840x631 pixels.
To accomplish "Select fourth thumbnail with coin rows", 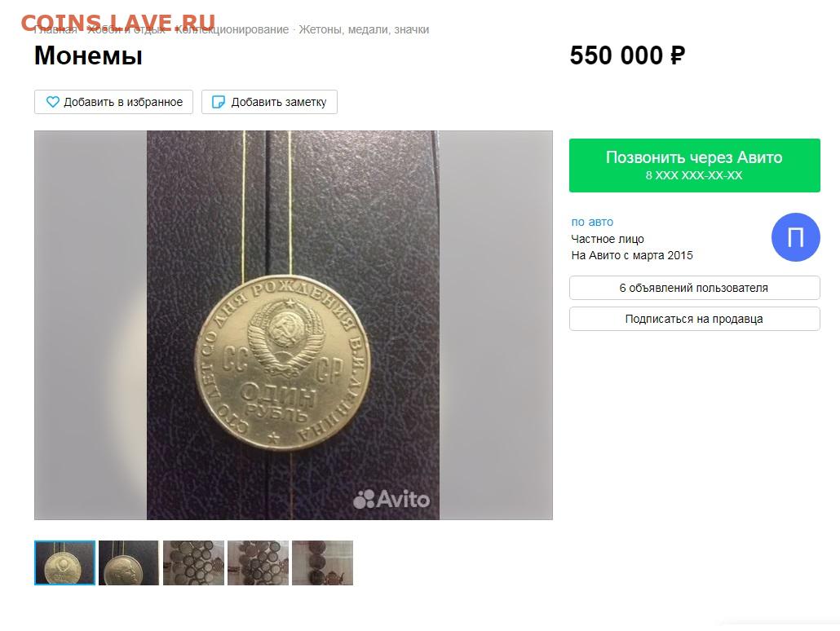I will tap(258, 563).
